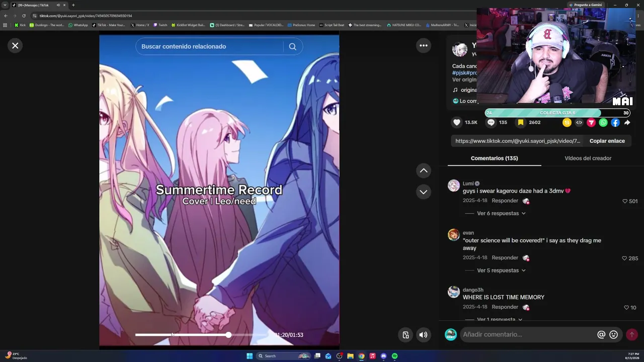This screenshot has height=362, width=644.
Task: Open the WhatsApp bookmark
Action: [78, 25]
